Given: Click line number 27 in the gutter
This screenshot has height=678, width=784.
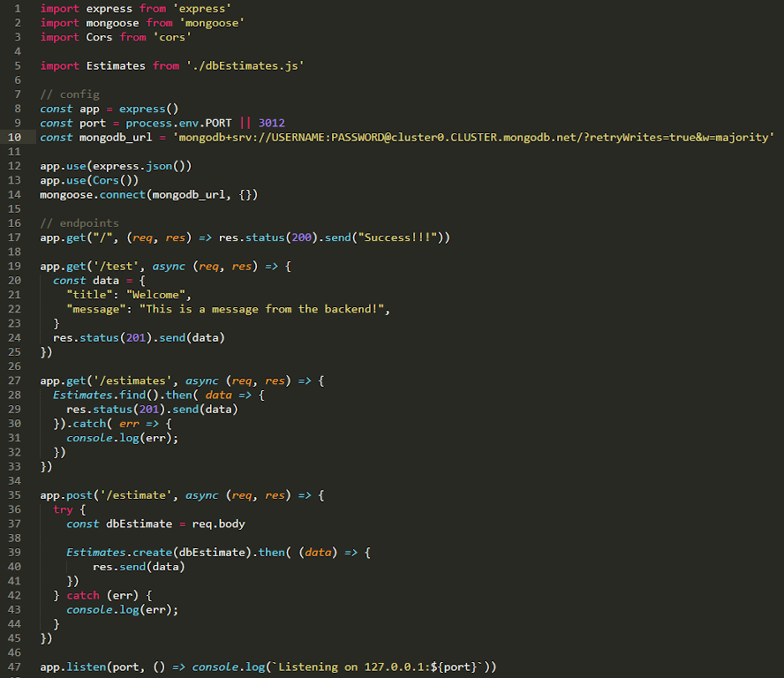Looking at the screenshot, I should pos(14,380).
